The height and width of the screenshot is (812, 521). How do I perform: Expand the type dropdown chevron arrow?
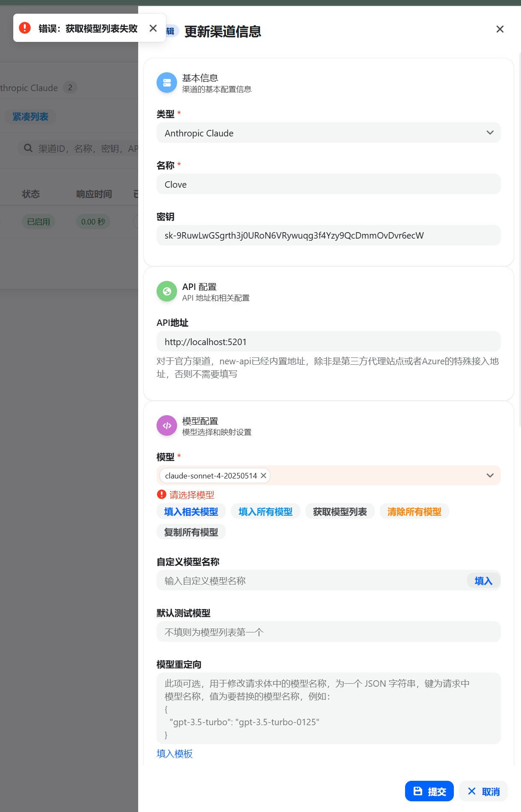click(x=490, y=133)
